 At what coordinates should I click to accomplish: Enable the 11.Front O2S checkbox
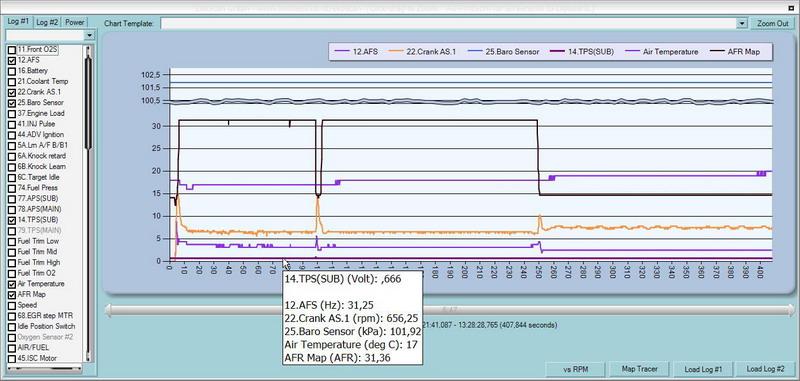coord(11,50)
